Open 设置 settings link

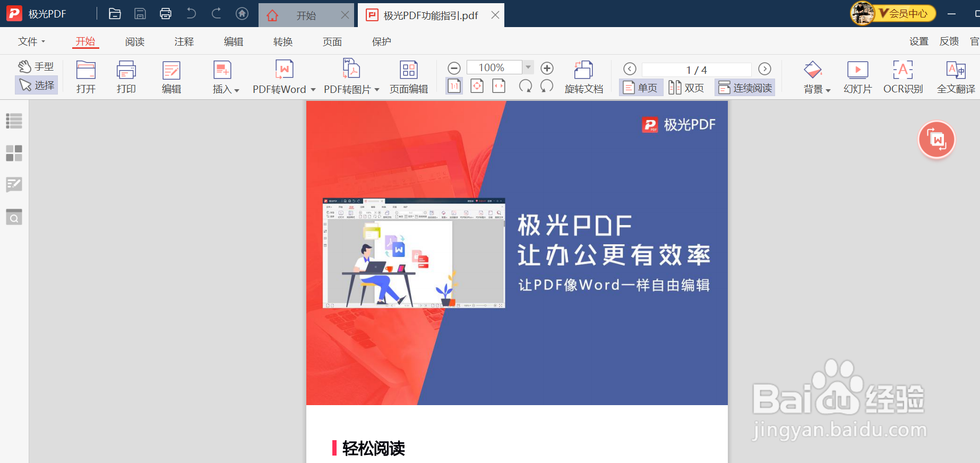tap(919, 41)
